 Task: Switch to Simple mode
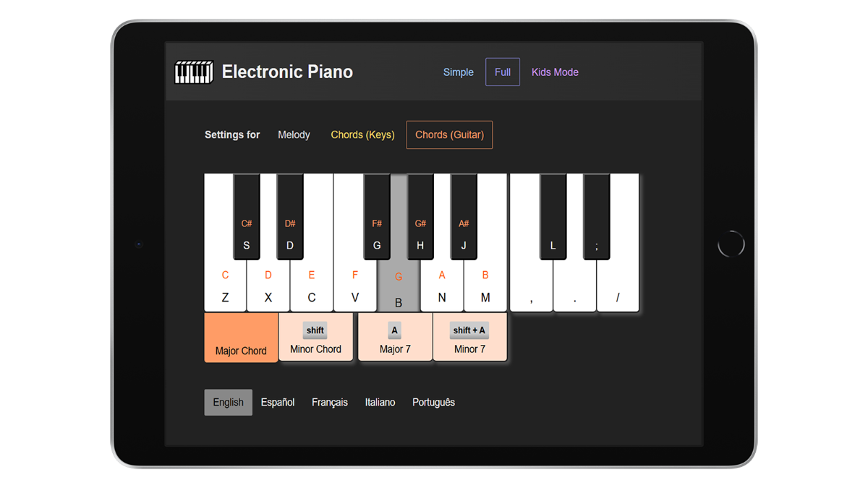(x=458, y=72)
